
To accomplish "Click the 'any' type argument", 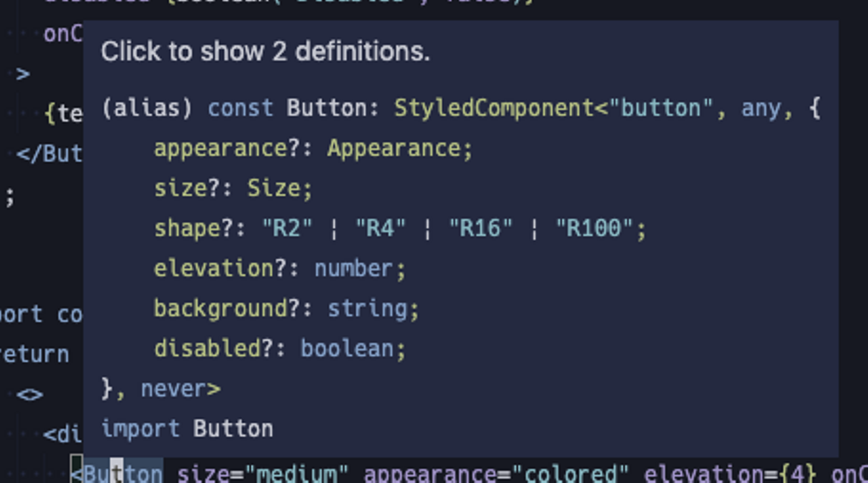I will click(761, 109).
